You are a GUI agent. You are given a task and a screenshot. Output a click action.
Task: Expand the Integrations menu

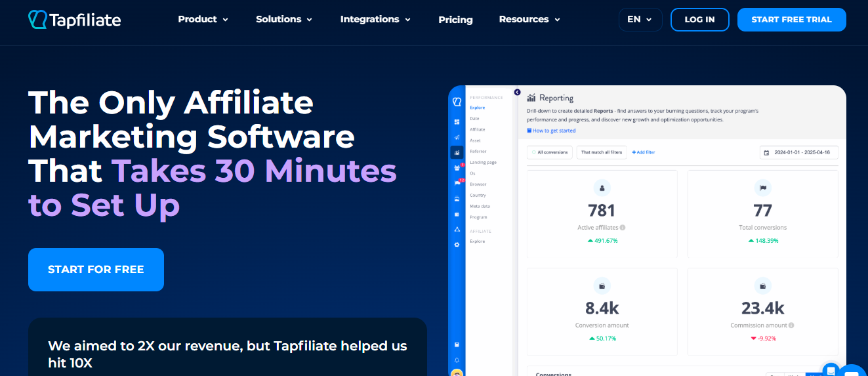tap(375, 19)
